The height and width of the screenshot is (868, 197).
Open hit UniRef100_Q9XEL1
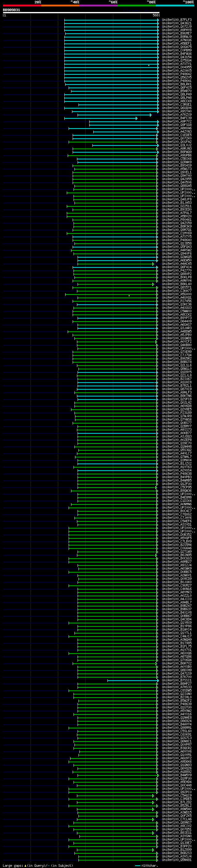[x=176, y=172]
